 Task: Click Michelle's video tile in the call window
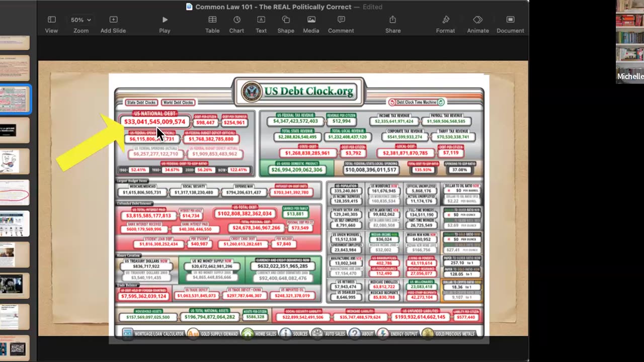coord(630,41)
